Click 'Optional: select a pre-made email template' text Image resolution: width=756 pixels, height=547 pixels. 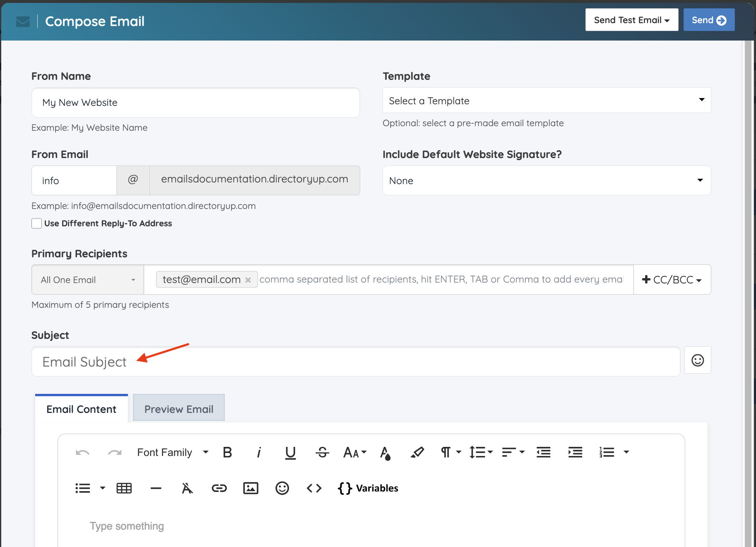[x=473, y=123]
